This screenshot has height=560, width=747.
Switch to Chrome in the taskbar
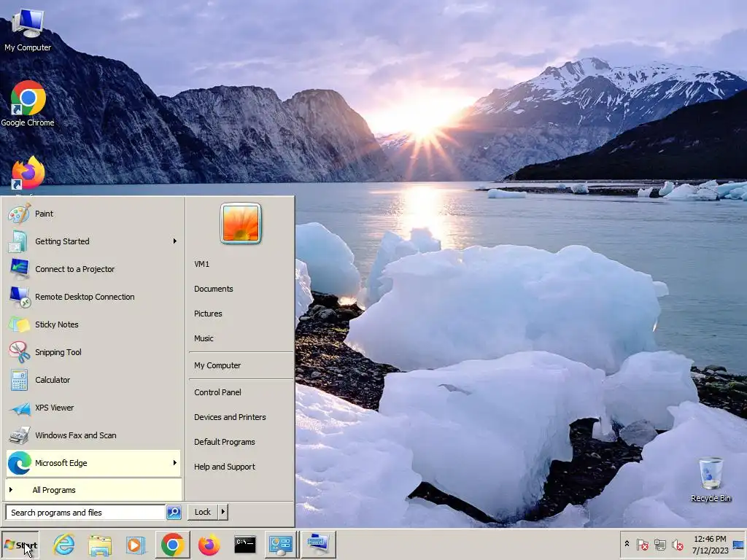pos(172,545)
